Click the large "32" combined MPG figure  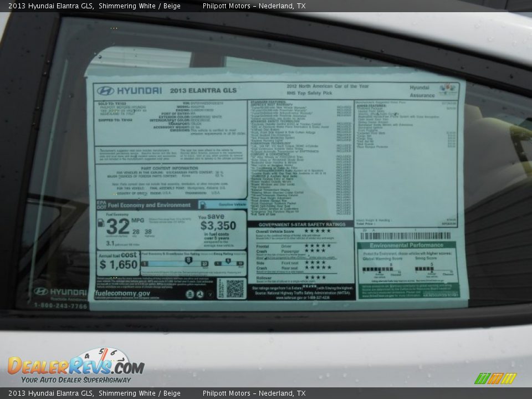117,226
